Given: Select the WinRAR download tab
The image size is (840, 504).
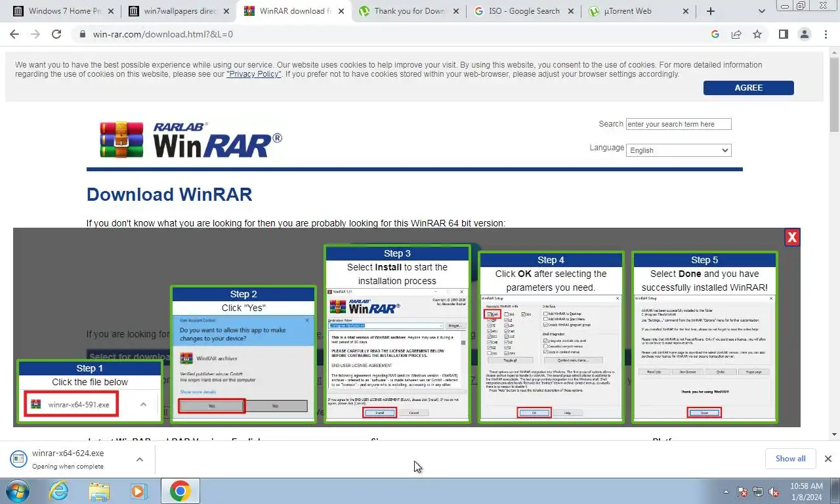Looking at the screenshot, I should (x=294, y=11).
